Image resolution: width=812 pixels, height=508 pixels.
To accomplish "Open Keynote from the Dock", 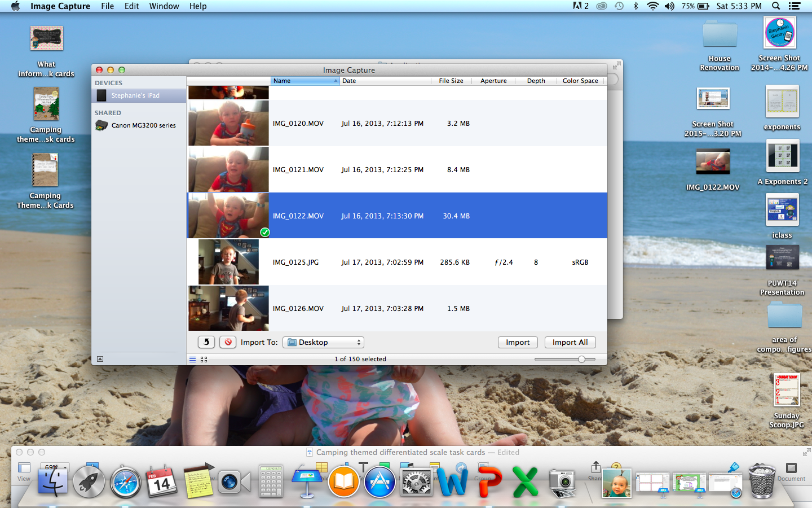I will pyautogui.click(x=307, y=481).
